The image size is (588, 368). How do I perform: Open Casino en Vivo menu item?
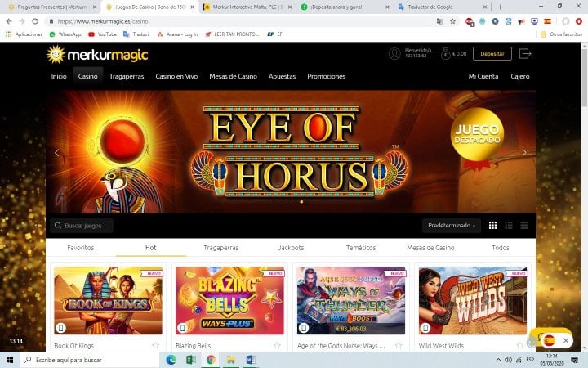[x=176, y=76]
